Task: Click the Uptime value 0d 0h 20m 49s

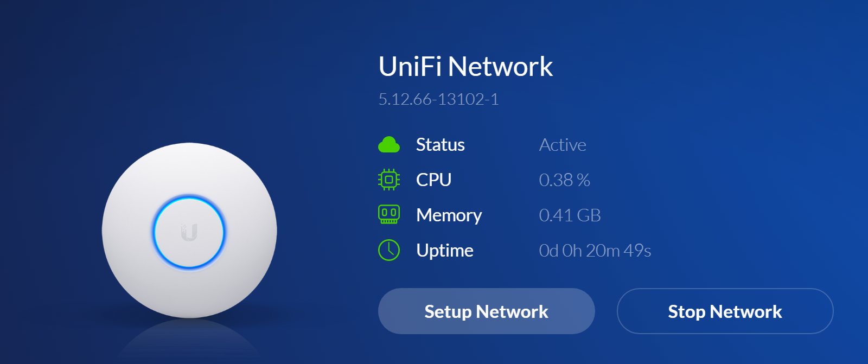Action: pos(595,251)
